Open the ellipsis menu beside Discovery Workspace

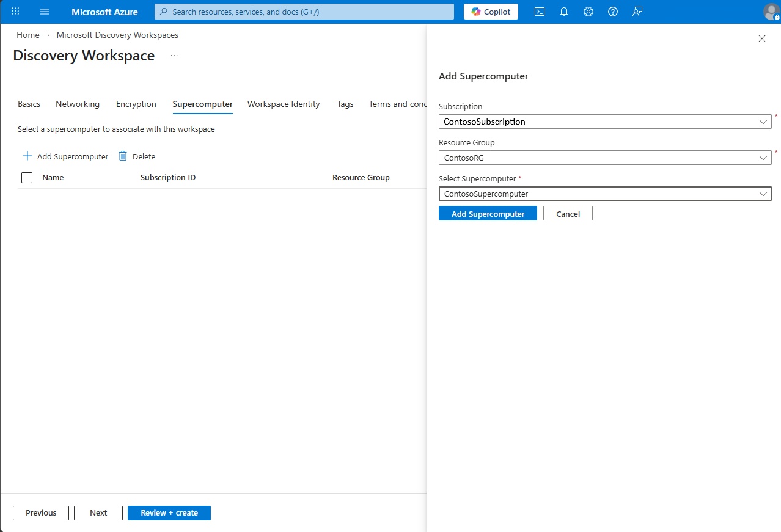174,56
